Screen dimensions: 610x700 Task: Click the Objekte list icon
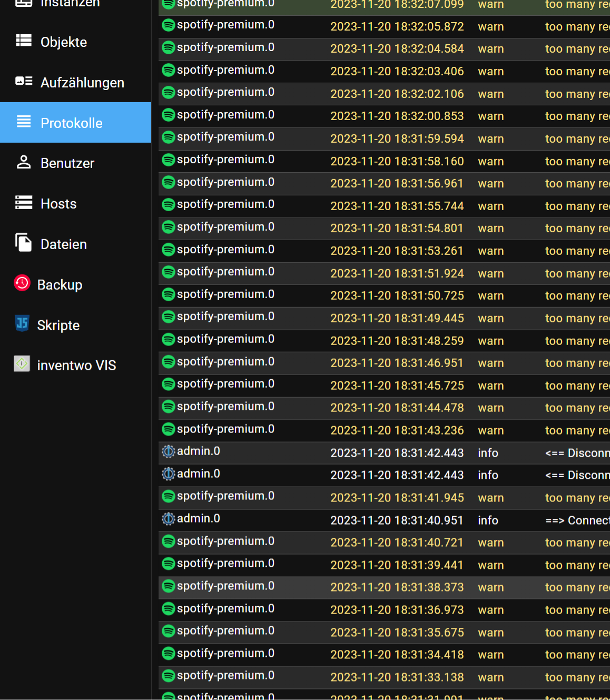coord(24,41)
